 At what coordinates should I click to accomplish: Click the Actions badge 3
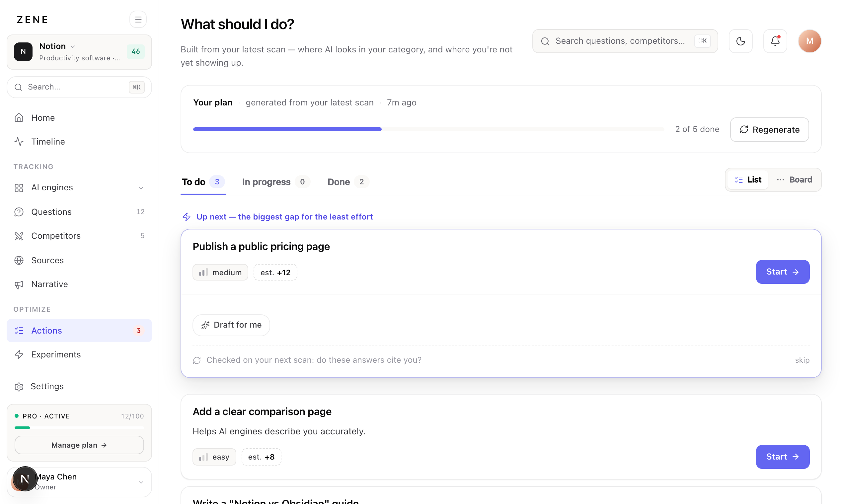tap(139, 331)
